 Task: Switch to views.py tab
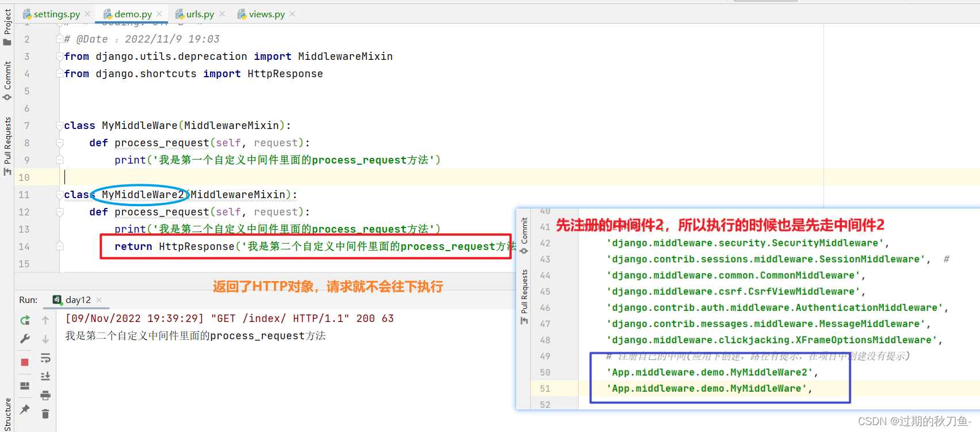pos(266,14)
